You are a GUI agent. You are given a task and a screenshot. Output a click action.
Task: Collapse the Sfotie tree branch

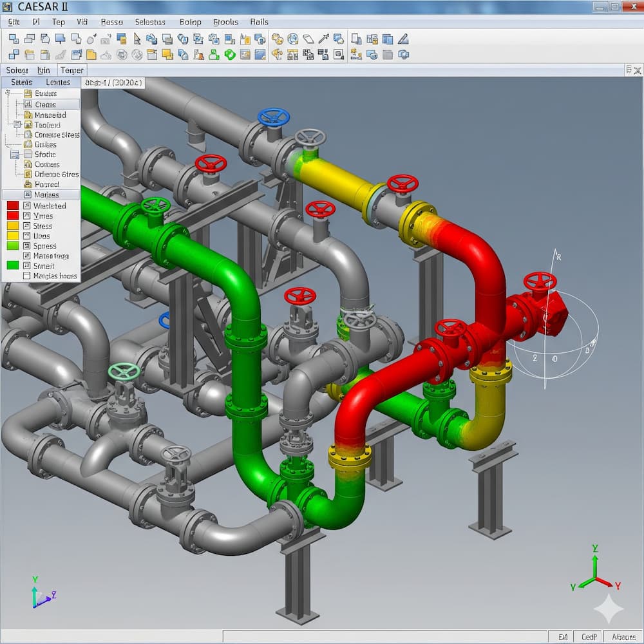pos(14,155)
